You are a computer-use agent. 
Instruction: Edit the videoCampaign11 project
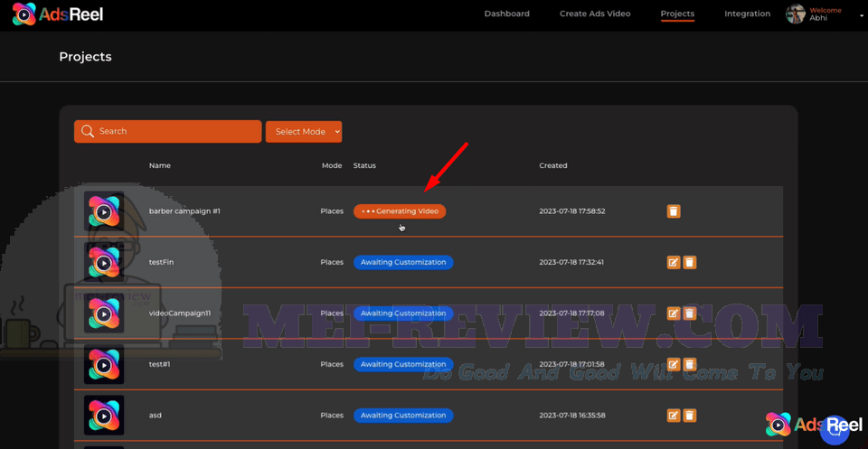[x=673, y=313]
